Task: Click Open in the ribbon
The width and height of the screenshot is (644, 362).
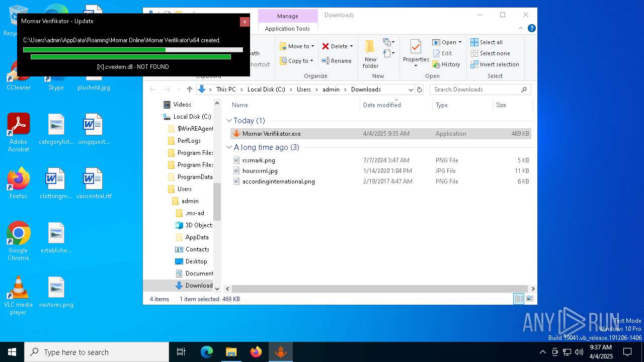Action: click(447, 42)
